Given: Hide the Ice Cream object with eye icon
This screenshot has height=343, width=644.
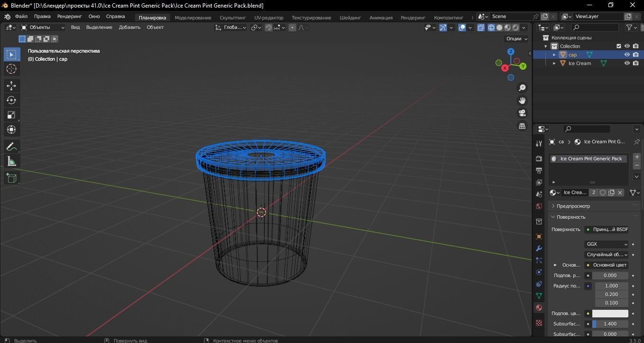Looking at the screenshot, I should click(x=627, y=63).
